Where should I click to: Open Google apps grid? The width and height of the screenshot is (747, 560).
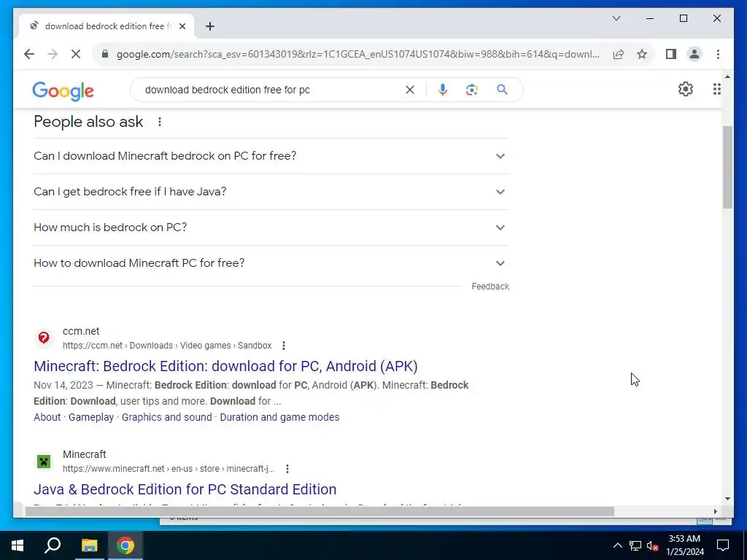tap(716, 89)
